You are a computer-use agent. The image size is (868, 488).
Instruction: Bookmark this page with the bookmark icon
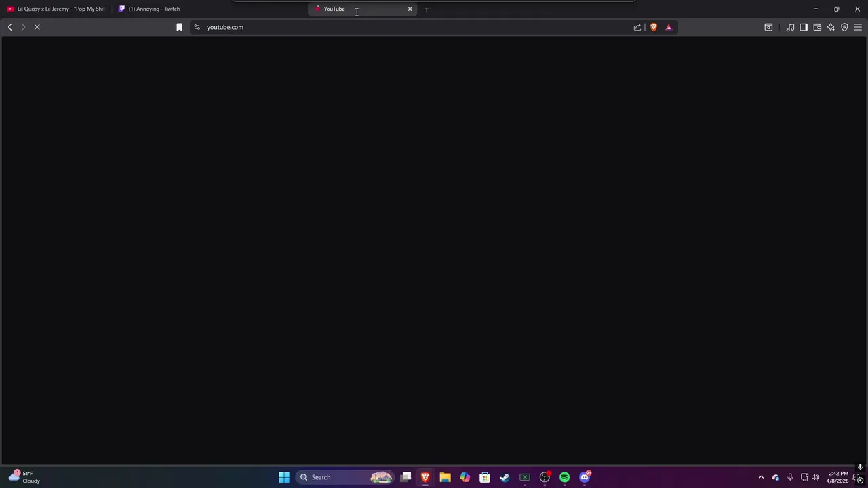[179, 27]
